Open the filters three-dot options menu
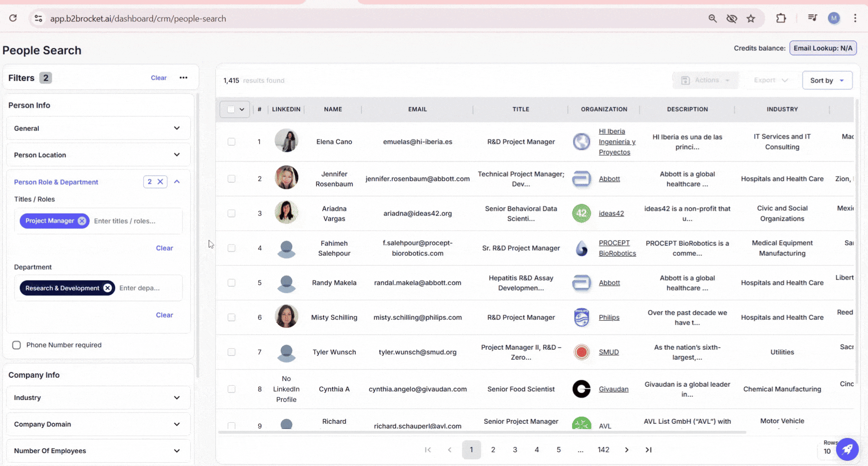 (x=184, y=78)
